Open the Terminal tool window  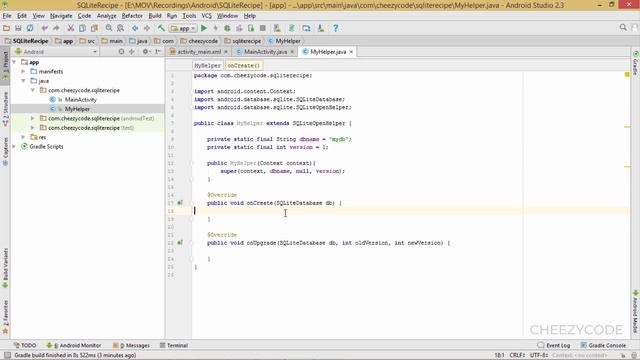pyautogui.click(x=173, y=345)
